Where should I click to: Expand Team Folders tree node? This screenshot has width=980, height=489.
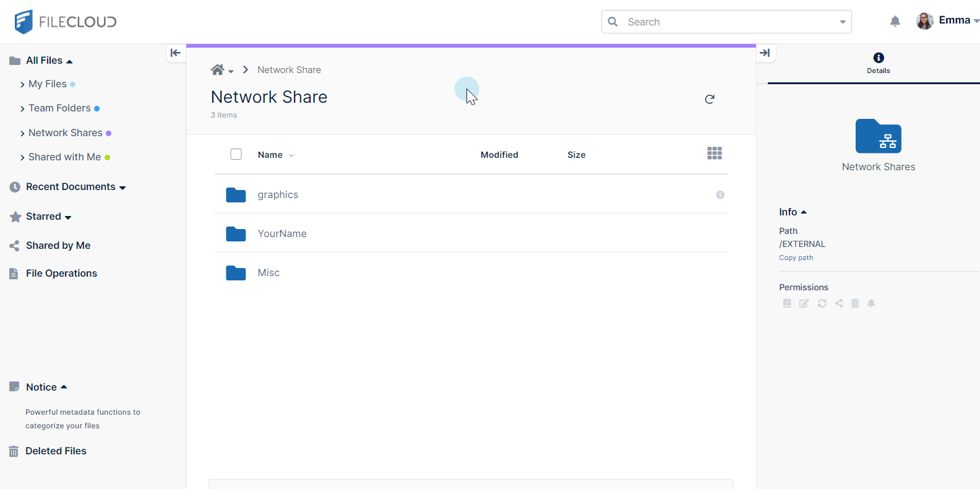[x=22, y=108]
